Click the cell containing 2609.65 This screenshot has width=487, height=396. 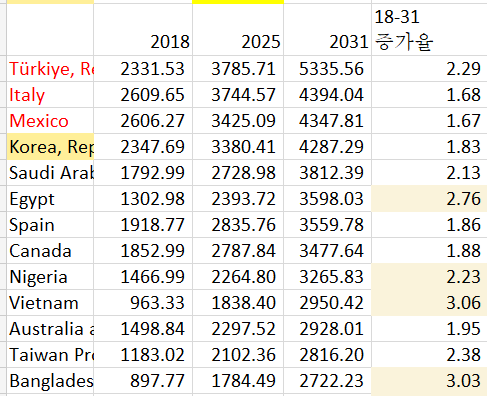coord(143,95)
